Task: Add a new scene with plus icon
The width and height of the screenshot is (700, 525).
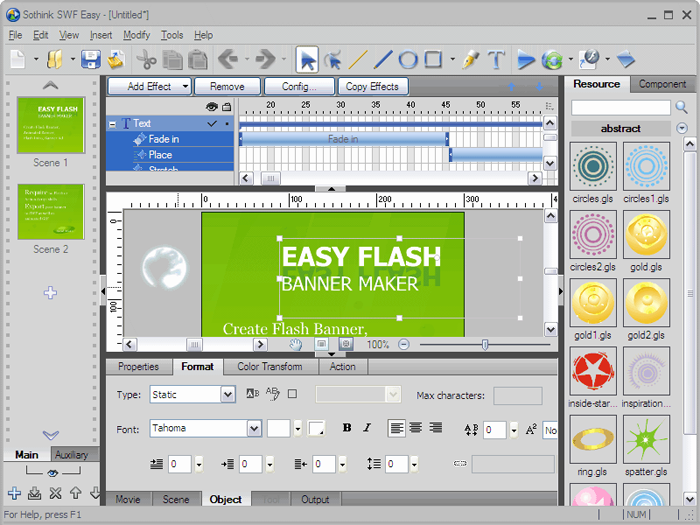Action: tap(14, 493)
